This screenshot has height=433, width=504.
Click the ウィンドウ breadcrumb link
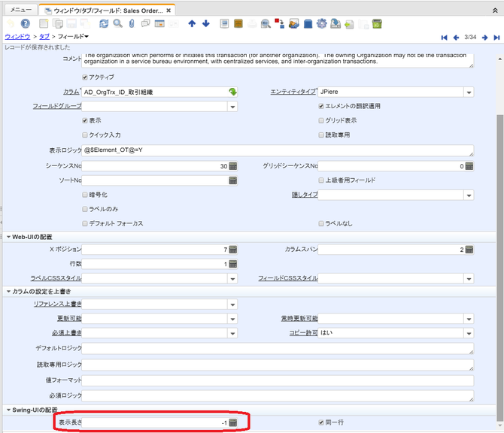click(x=17, y=37)
